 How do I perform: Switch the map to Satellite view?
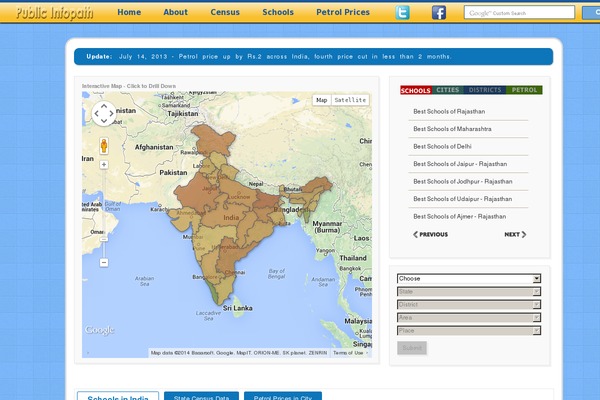click(350, 100)
